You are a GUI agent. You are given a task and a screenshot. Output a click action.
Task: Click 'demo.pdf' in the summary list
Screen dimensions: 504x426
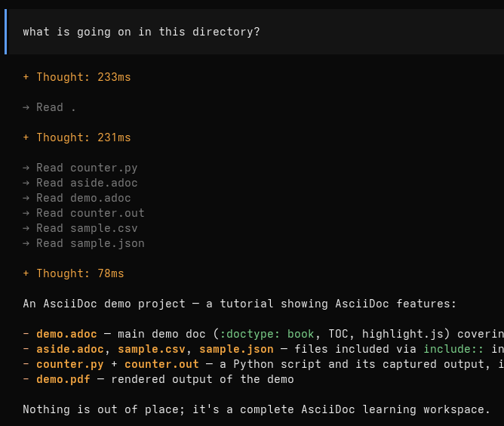point(63,379)
